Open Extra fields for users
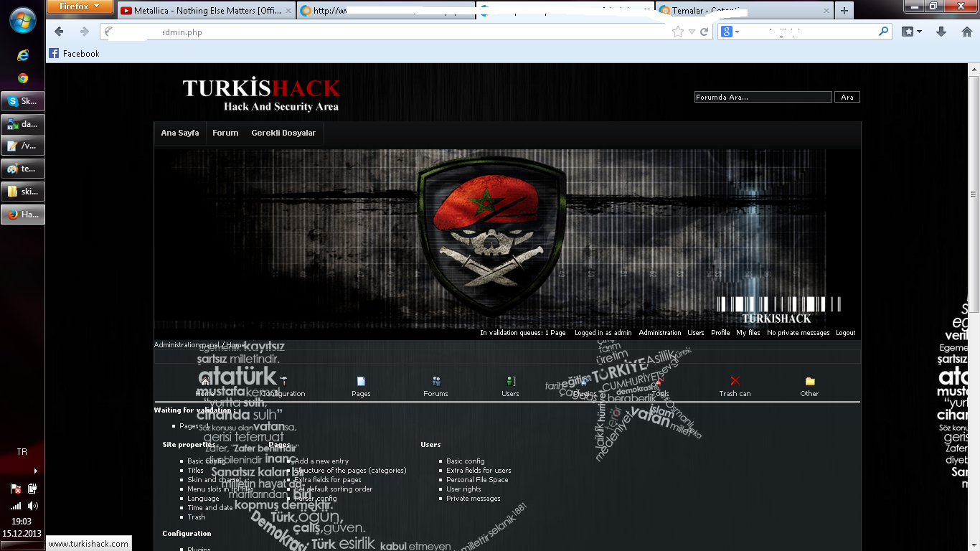This screenshot has height=551, width=980. (x=479, y=471)
